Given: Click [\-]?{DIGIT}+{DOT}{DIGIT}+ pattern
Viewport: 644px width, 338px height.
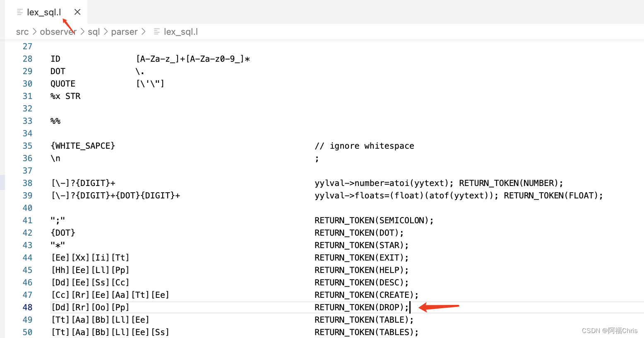Looking at the screenshot, I should (x=115, y=196).
